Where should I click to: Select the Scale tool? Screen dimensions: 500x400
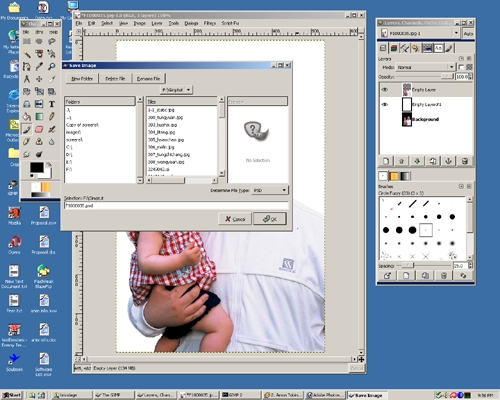point(39,91)
